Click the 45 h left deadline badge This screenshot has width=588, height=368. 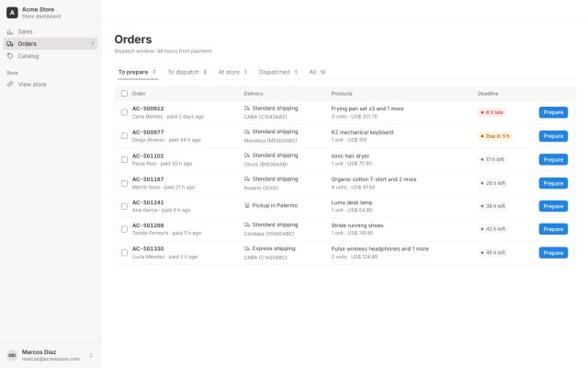(x=492, y=253)
